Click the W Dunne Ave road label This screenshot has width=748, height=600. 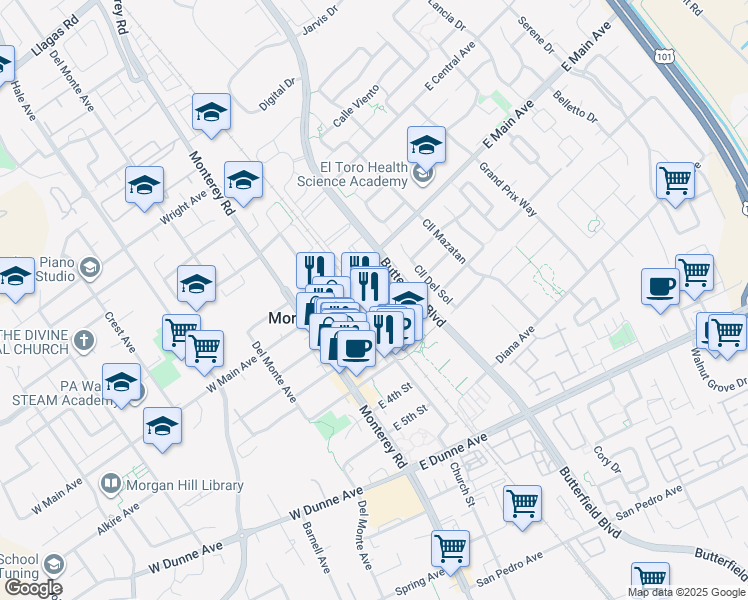pos(325,504)
